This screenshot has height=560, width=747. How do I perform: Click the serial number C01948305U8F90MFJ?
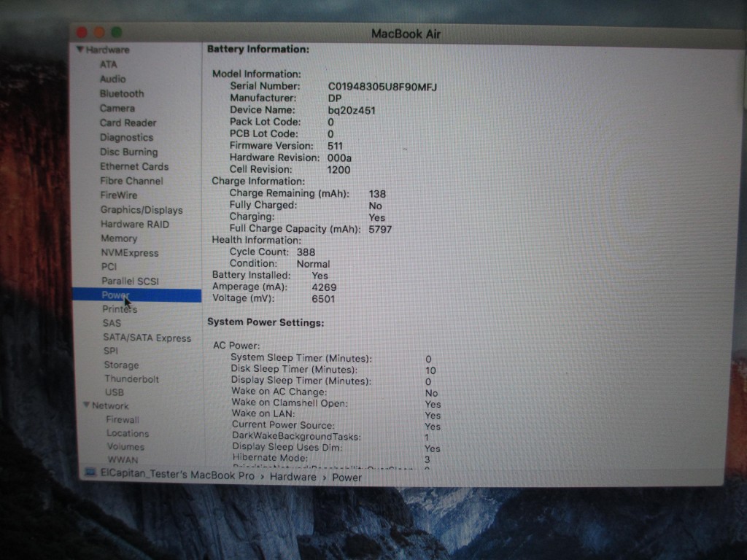pyautogui.click(x=382, y=87)
